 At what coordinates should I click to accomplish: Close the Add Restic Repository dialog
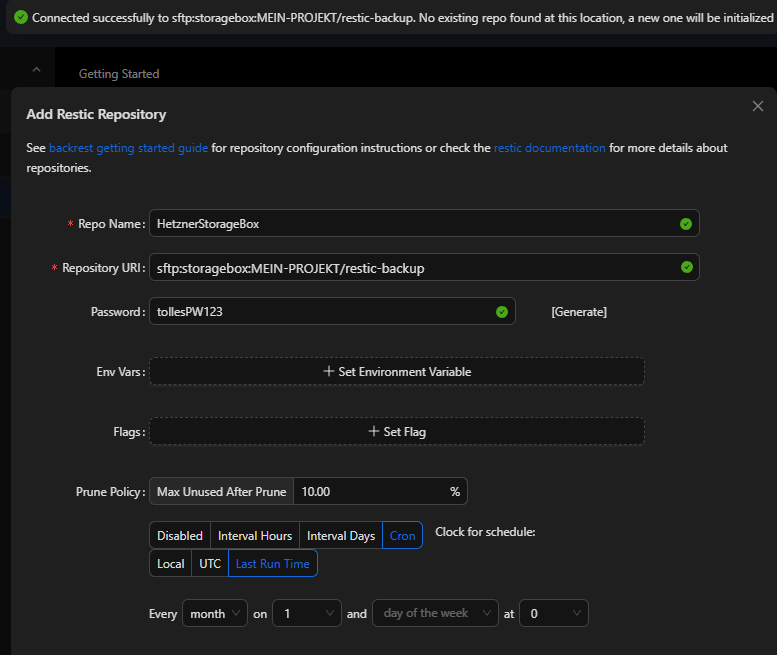click(x=757, y=106)
